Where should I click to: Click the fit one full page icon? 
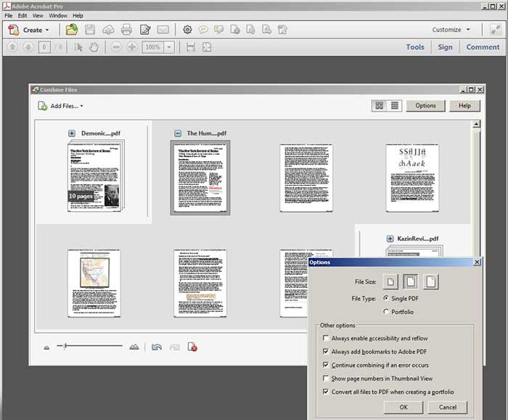(207, 47)
